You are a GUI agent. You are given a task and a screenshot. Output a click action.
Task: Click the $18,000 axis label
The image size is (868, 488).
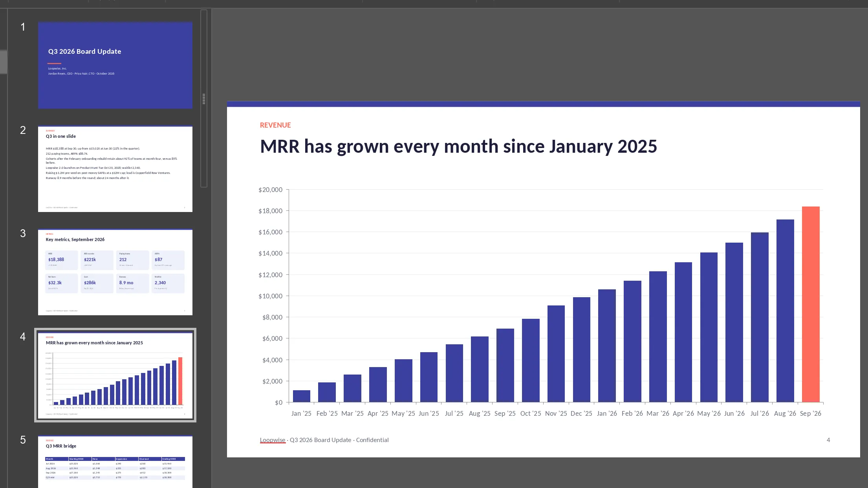[270, 211]
